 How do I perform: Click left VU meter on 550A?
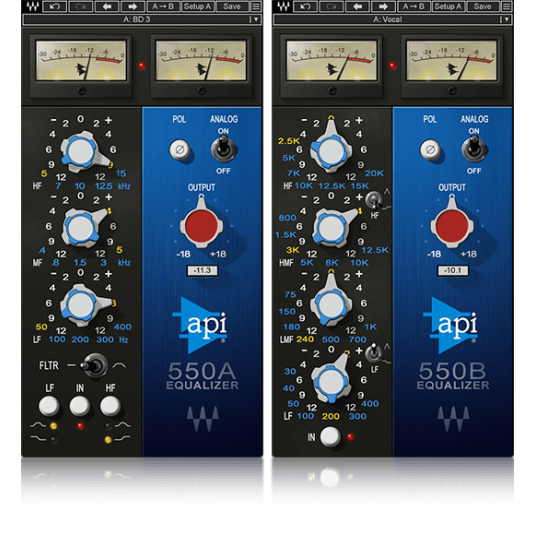[x=81, y=60]
